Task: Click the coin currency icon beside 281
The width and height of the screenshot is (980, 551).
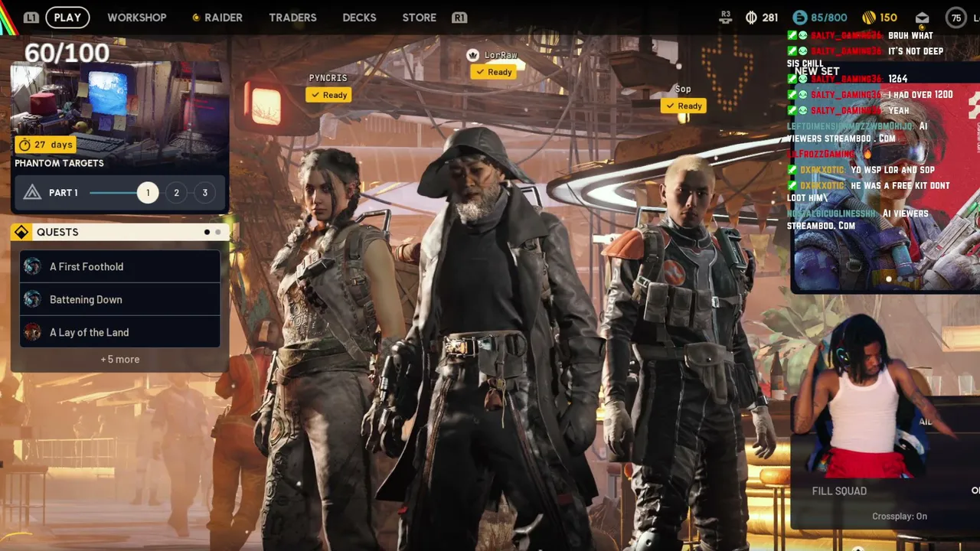Action: click(x=751, y=18)
